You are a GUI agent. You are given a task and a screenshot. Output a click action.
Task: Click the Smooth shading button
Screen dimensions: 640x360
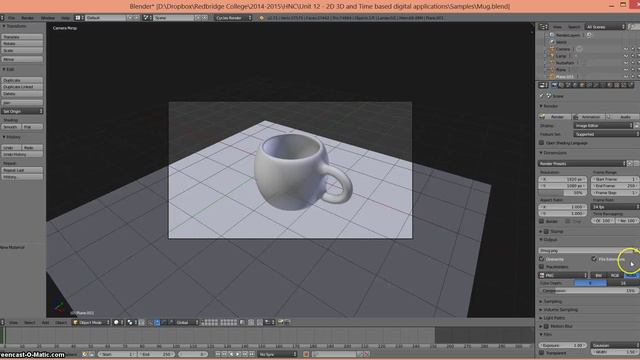tap(11, 127)
